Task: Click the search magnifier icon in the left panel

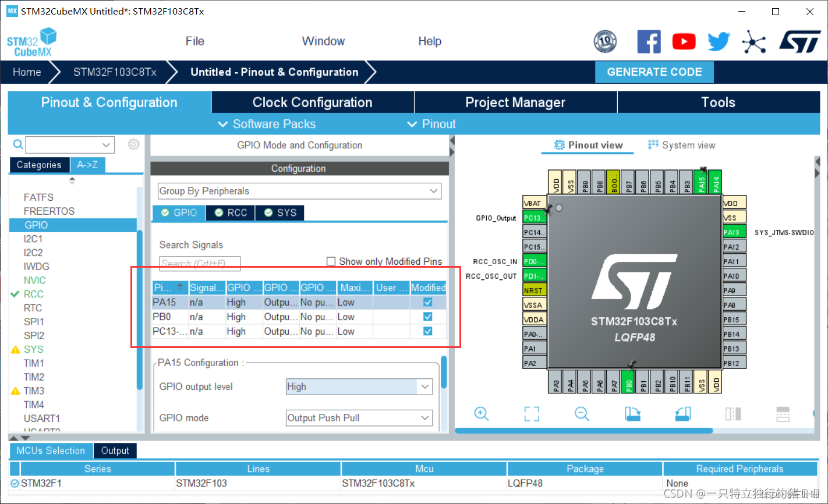Action: click(x=18, y=144)
